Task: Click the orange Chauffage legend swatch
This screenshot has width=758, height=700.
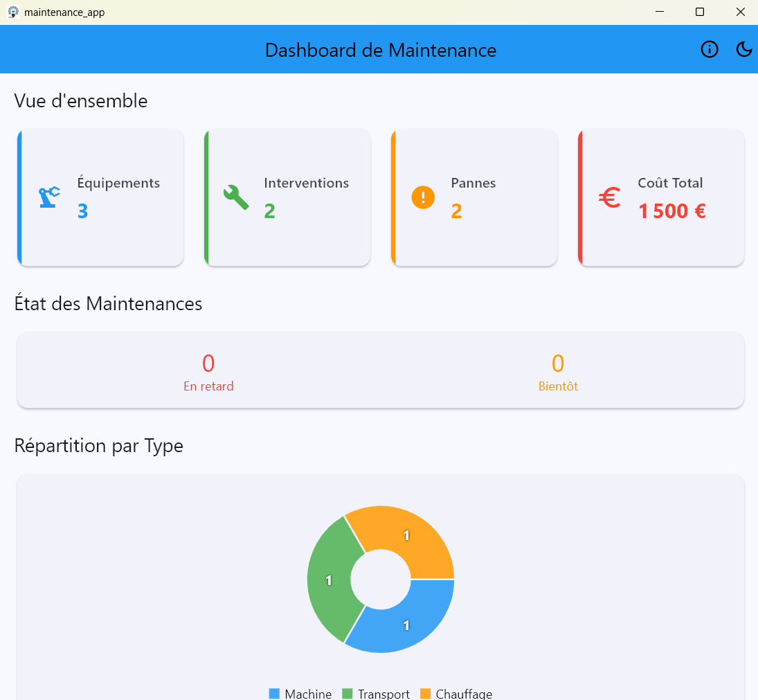Action: [x=426, y=694]
